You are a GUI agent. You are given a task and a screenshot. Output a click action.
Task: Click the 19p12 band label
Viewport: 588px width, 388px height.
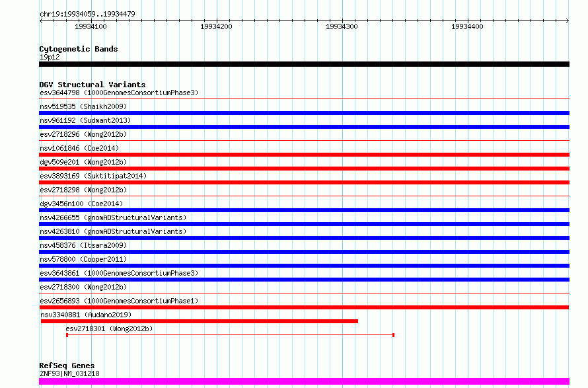pyautogui.click(x=50, y=57)
